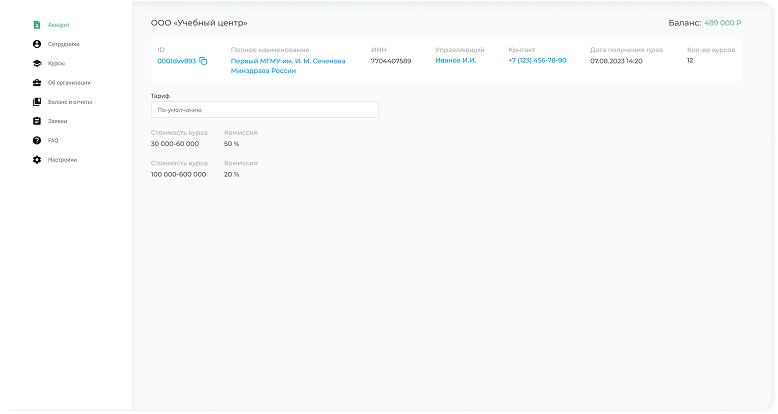Click the Сотрудники person icon
The image size is (778, 414).
click(x=37, y=44)
